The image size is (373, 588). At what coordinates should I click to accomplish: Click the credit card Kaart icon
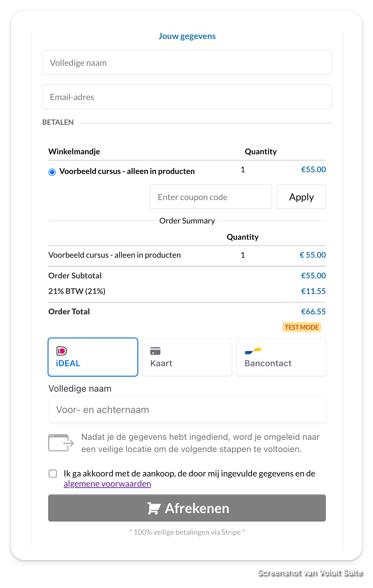(155, 351)
